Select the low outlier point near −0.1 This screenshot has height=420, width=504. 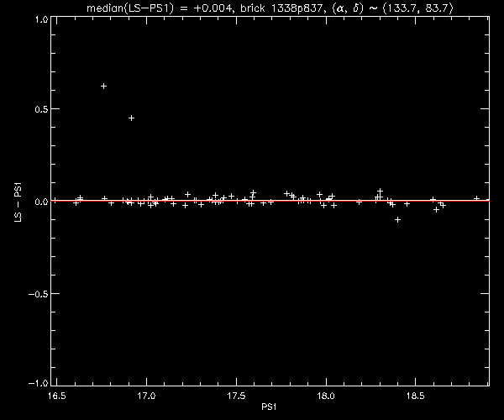coord(397,219)
